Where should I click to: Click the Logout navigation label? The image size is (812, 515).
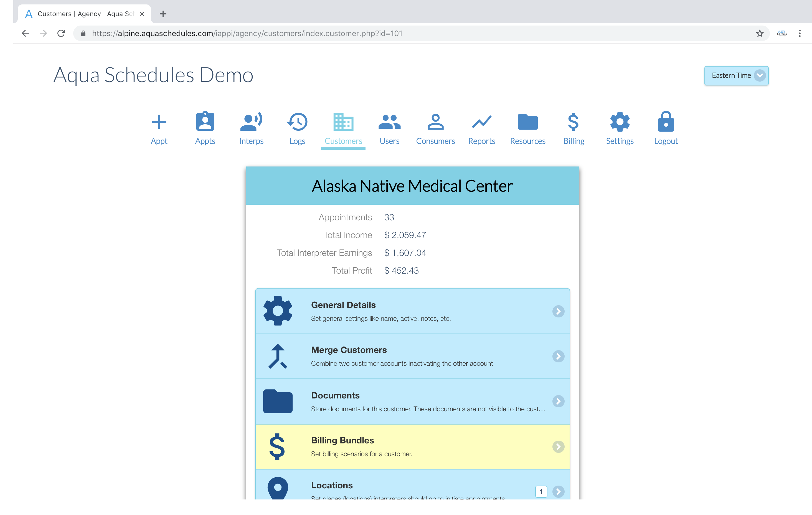(666, 141)
